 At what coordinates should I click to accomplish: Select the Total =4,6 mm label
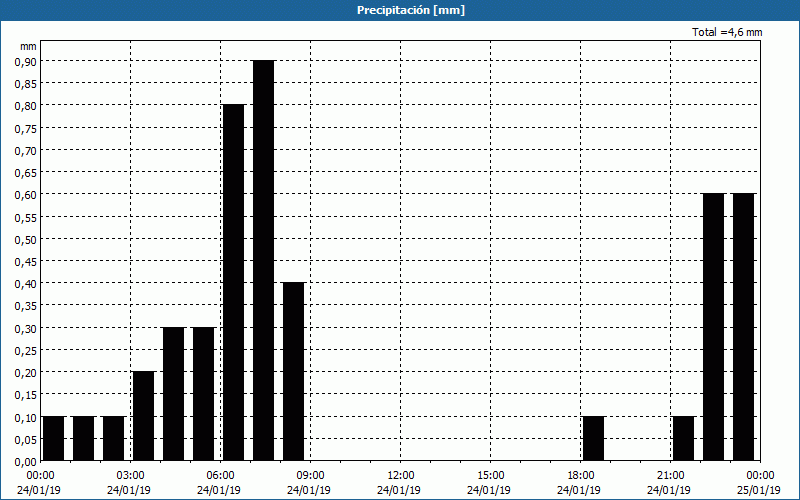(727, 32)
